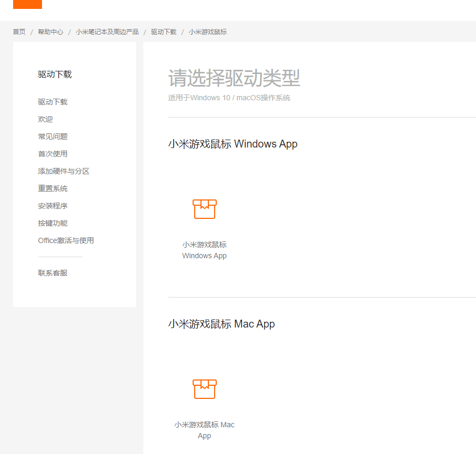Select 按键功能 in the sidebar
476x454 pixels.
(52, 223)
